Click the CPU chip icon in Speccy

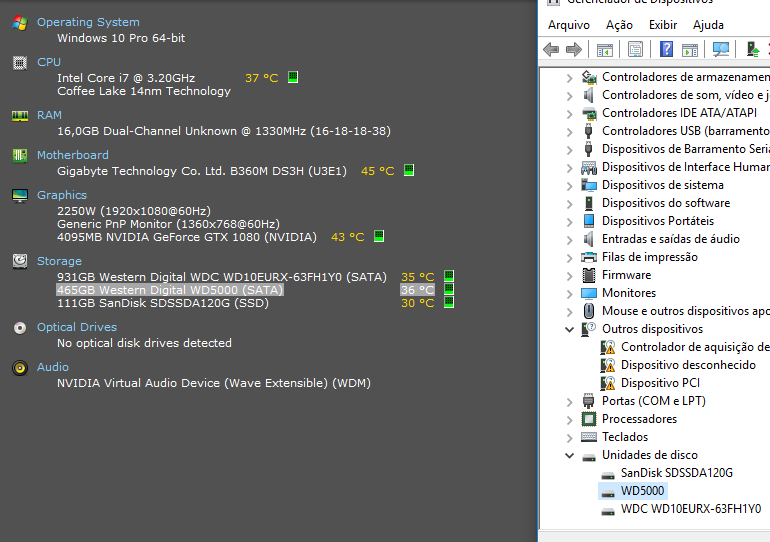(x=20, y=63)
